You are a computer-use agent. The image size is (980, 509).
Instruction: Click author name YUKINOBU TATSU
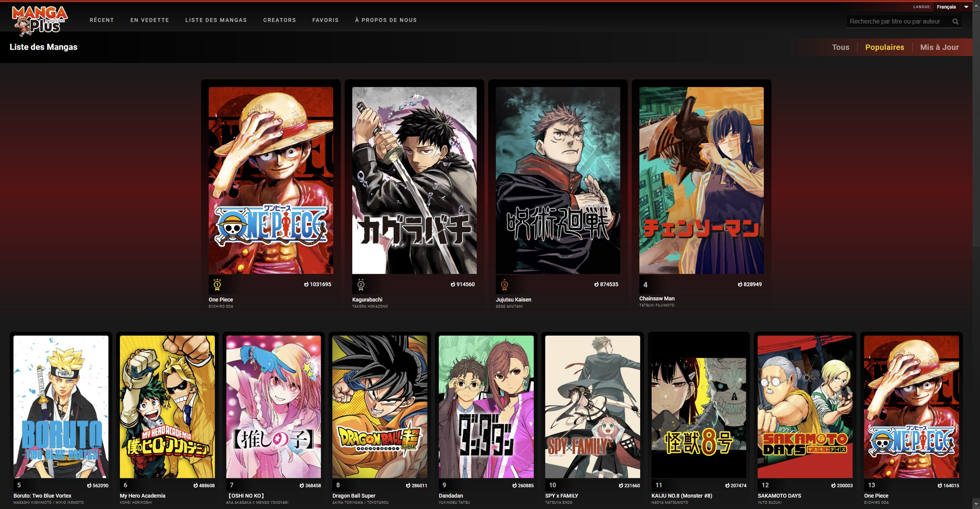click(454, 502)
